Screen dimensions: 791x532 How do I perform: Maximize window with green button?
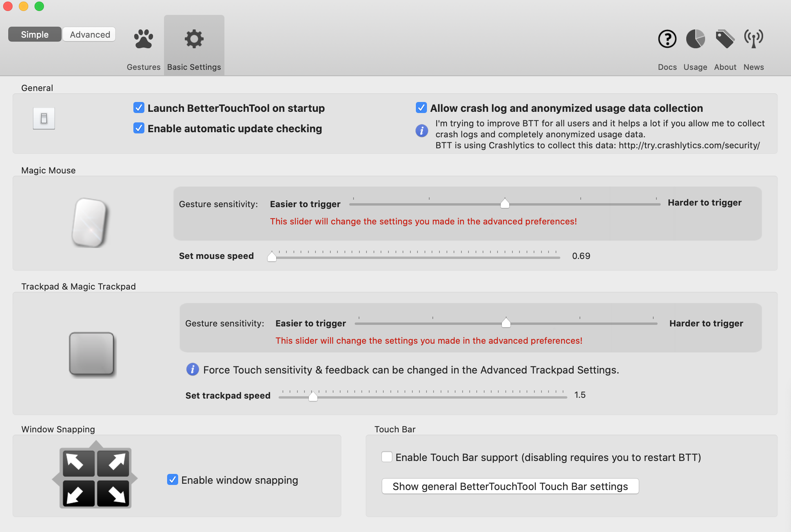39,6
